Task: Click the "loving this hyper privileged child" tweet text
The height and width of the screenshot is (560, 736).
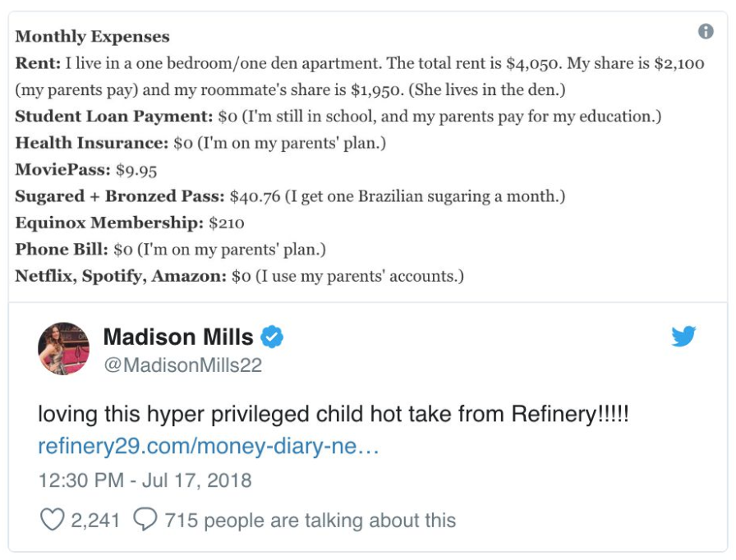Action: [x=333, y=415]
